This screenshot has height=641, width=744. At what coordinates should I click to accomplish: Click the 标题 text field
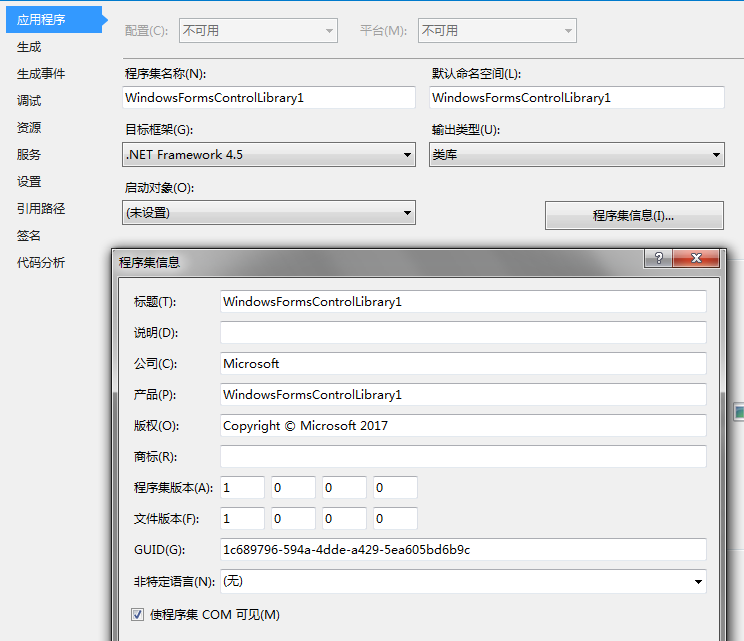(x=463, y=302)
